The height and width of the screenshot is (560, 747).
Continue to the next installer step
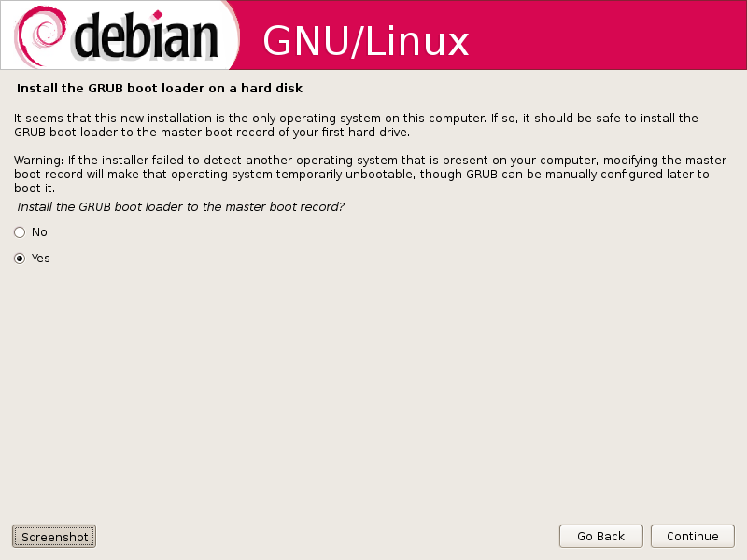click(692, 536)
